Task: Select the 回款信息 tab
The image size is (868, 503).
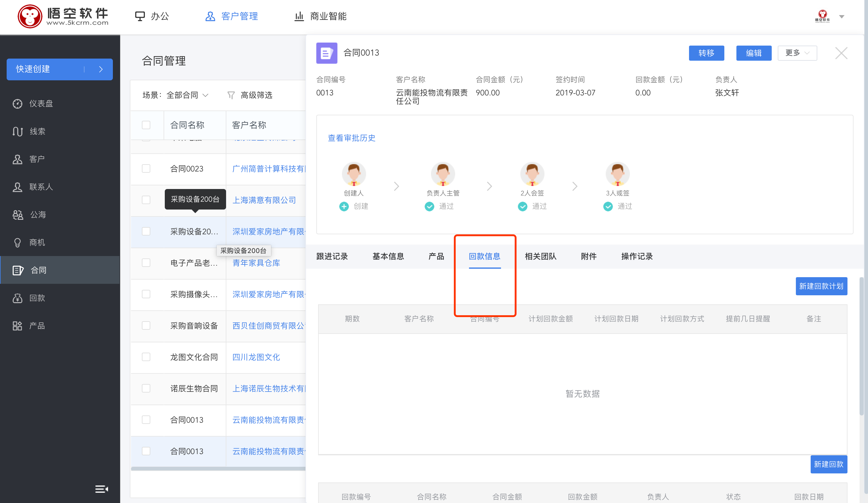Action: tap(485, 256)
